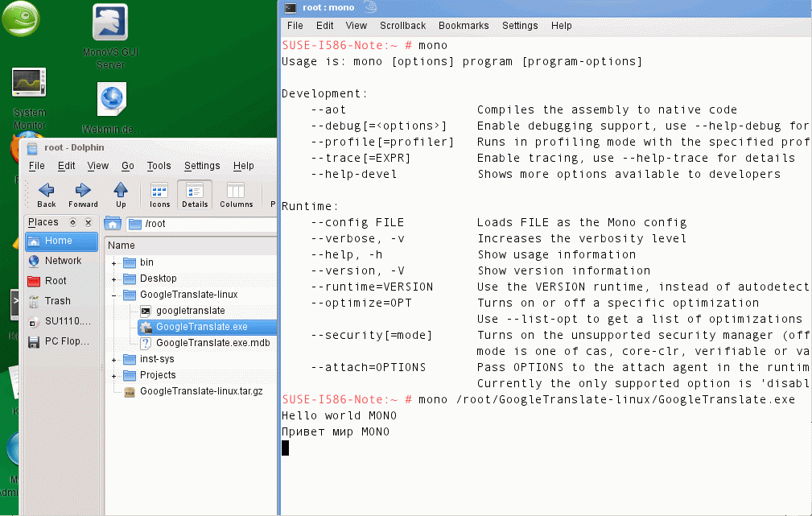Expand the bin folder
Viewport: 812px width, 516px height.
[114, 263]
